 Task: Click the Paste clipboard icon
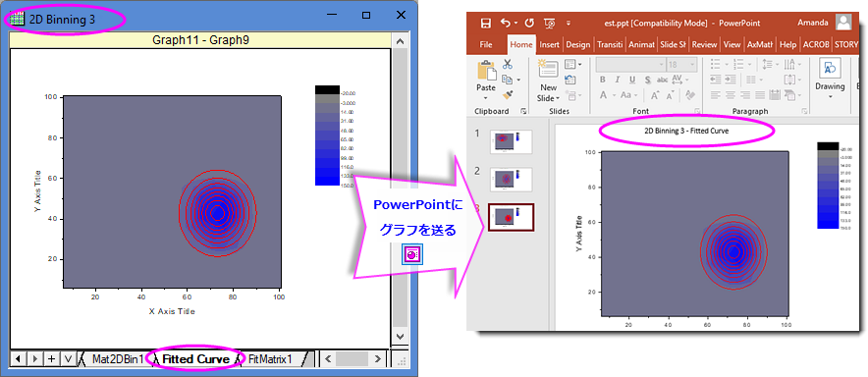pos(486,71)
